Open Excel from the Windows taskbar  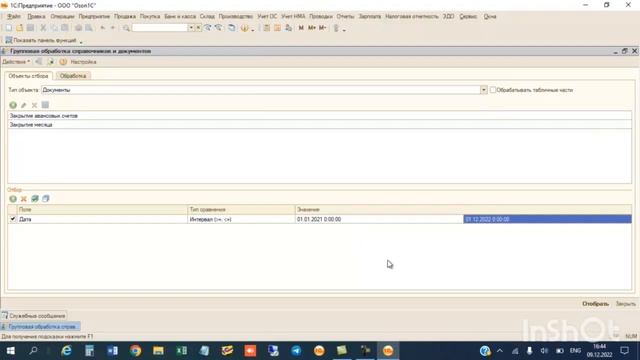coord(181,351)
